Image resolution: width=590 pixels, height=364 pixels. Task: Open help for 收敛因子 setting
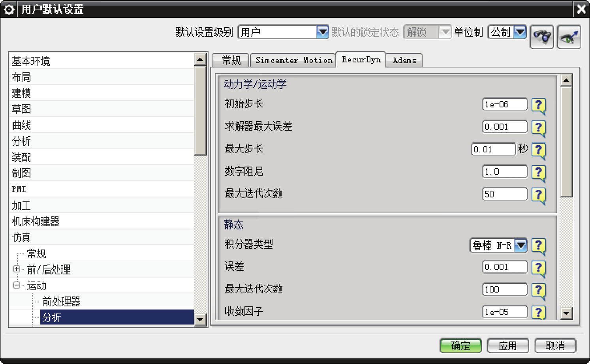coord(538,312)
